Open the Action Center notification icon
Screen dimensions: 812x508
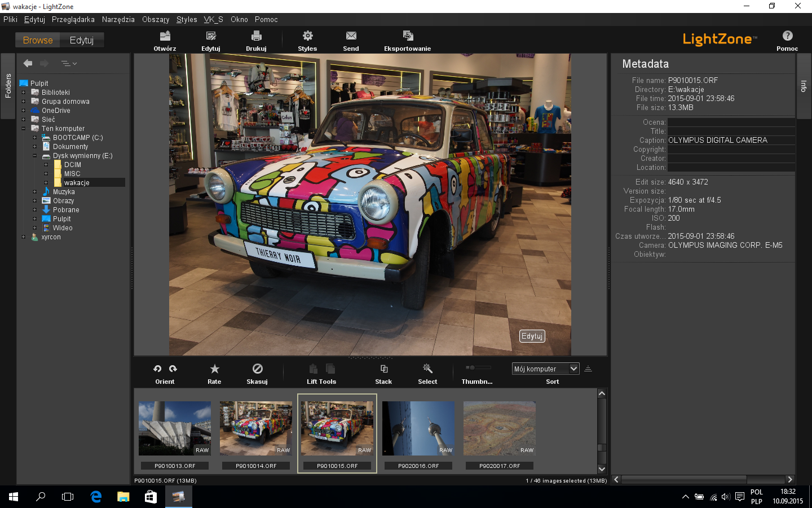pos(740,497)
